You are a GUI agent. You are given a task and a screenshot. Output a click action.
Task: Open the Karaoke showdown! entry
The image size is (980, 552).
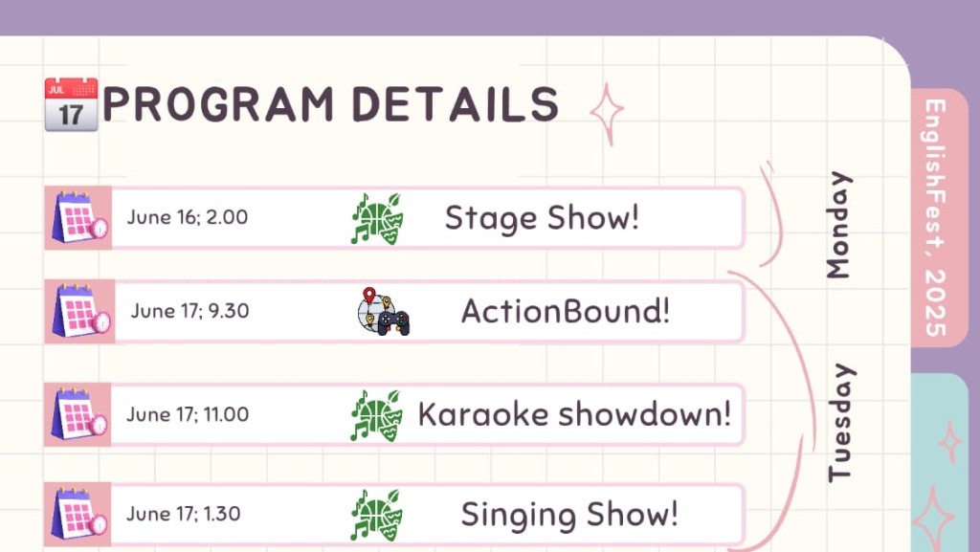pyautogui.click(x=394, y=414)
